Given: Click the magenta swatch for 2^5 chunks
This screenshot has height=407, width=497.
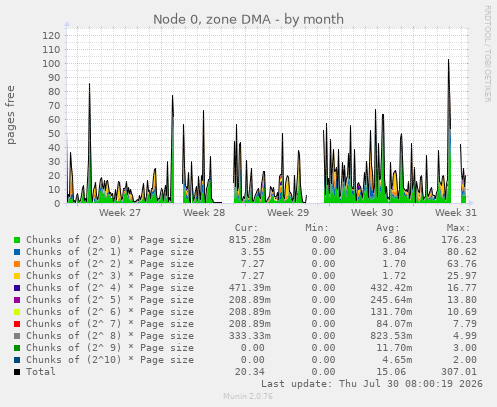Looking at the screenshot, I should pyautogui.click(x=17, y=300).
